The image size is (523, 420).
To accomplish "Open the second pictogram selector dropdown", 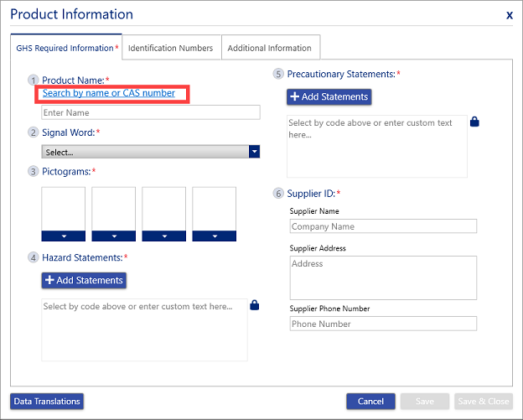I will (114, 236).
